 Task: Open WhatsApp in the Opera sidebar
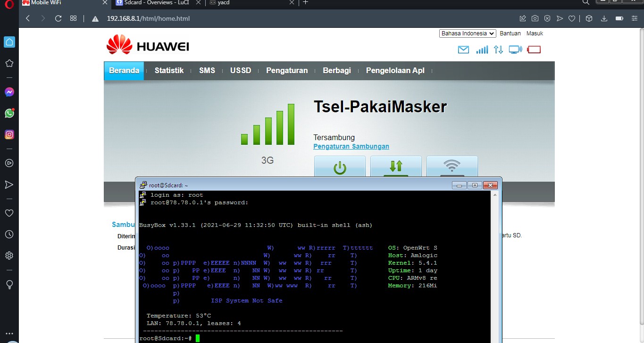[9, 113]
